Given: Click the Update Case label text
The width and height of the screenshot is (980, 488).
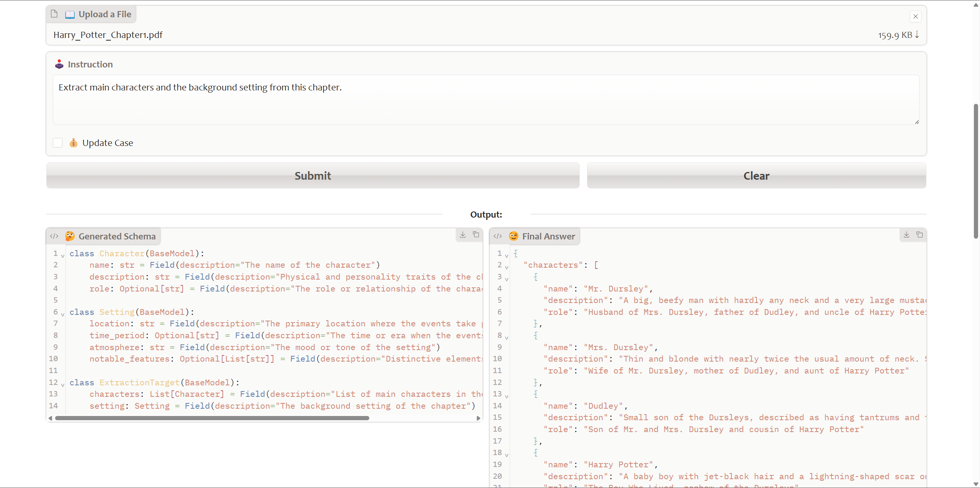Looking at the screenshot, I should [x=108, y=143].
